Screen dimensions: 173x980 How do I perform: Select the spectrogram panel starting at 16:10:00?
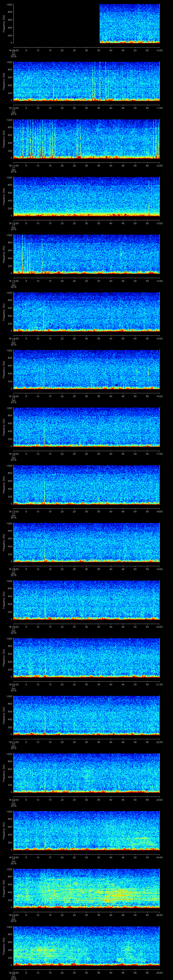(x=87, y=81)
